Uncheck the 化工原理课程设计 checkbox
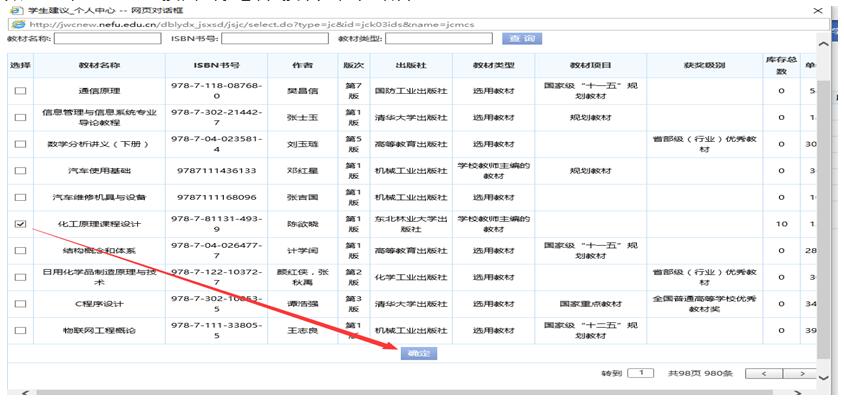Image resolution: width=844 pixels, height=410 pixels. coord(20,225)
